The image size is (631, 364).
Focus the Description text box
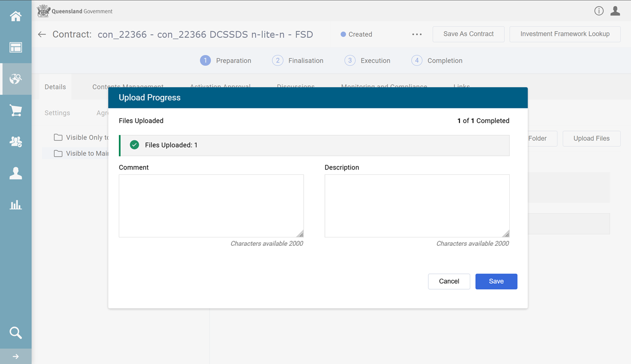point(417,205)
